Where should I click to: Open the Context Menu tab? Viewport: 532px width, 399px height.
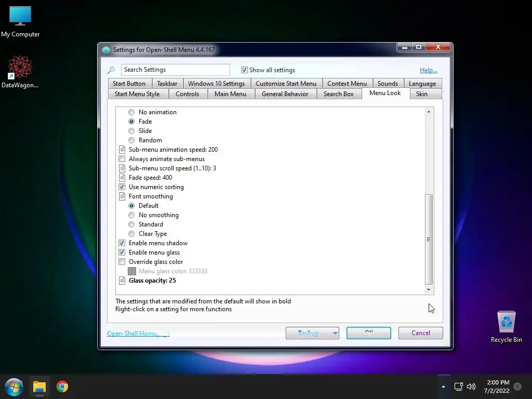tap(347, 84)
